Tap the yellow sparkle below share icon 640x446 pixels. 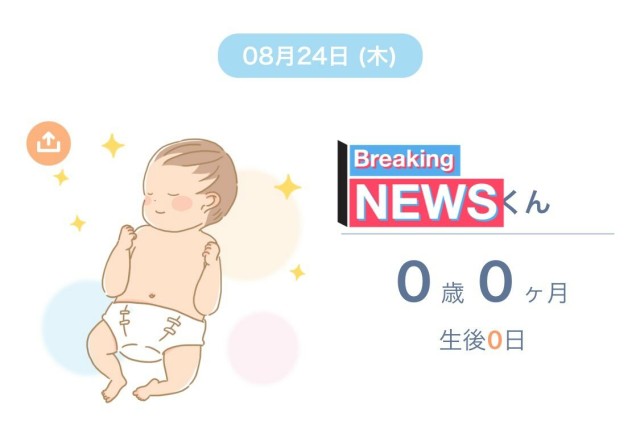point(61,177)
